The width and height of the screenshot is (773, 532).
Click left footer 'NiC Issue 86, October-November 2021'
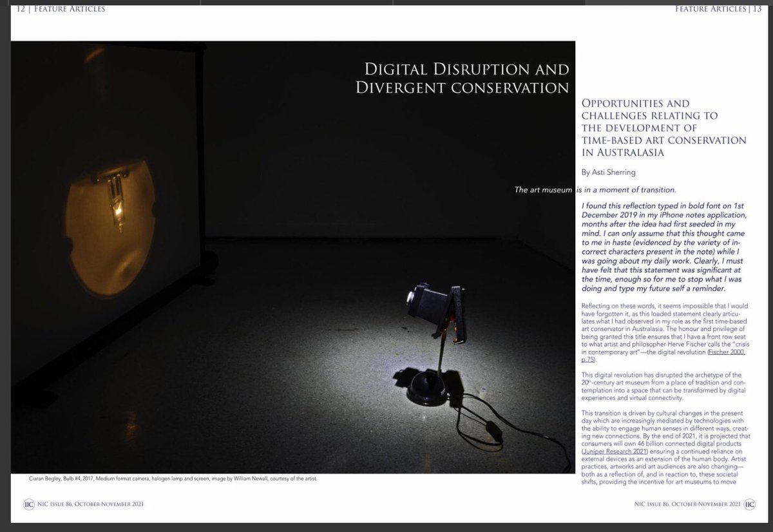(91, 505)
